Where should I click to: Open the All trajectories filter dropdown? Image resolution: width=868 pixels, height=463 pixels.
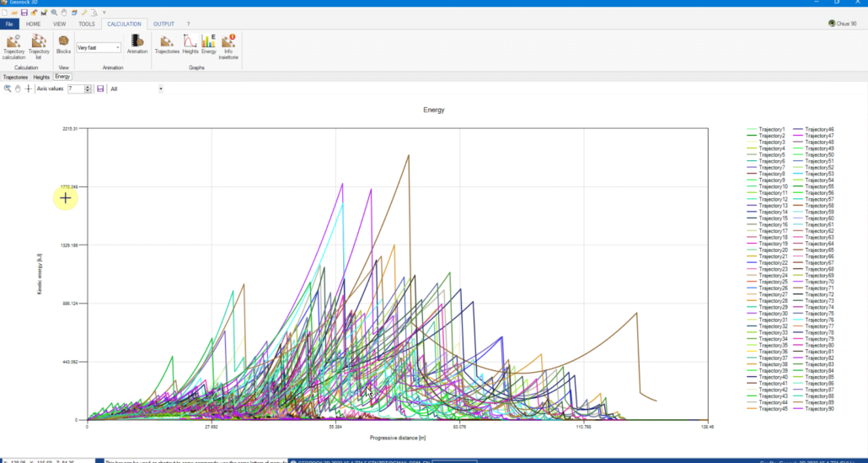(137, 89)
